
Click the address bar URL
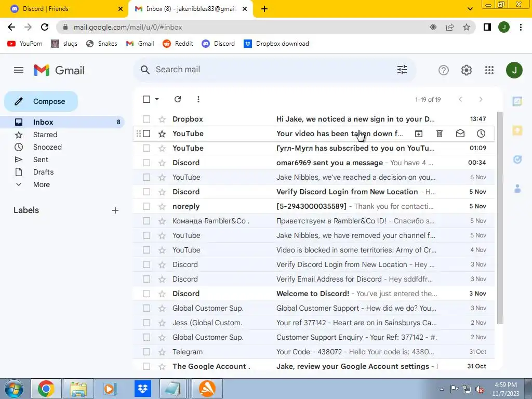pyautogui.click(x=128, y=27)
